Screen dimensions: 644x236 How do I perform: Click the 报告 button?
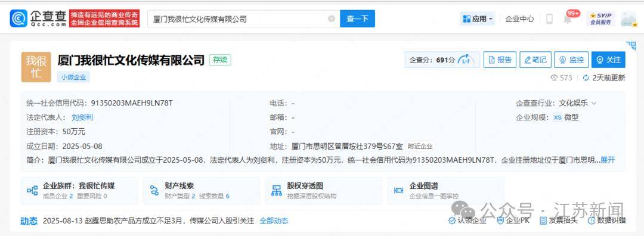(500, 60)
